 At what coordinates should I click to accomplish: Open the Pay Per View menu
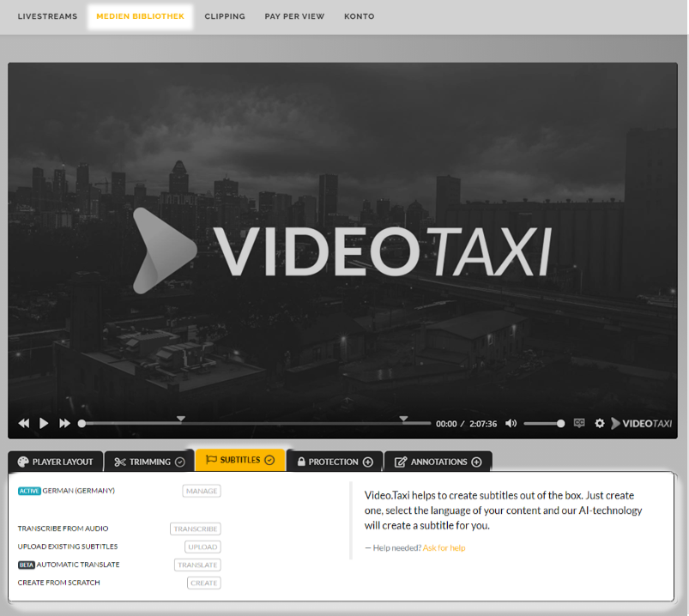[x=294, y=16]
